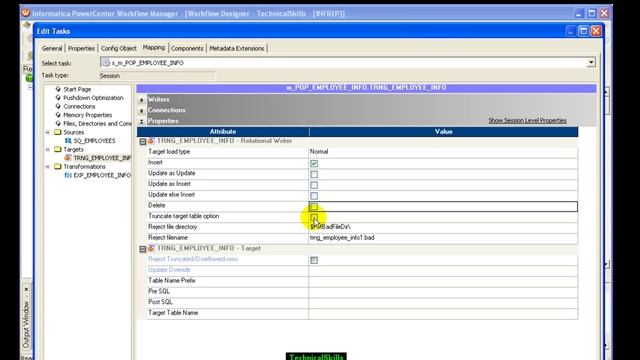
Task: Enable the Update else Insert checkbox
Action: 314,196
